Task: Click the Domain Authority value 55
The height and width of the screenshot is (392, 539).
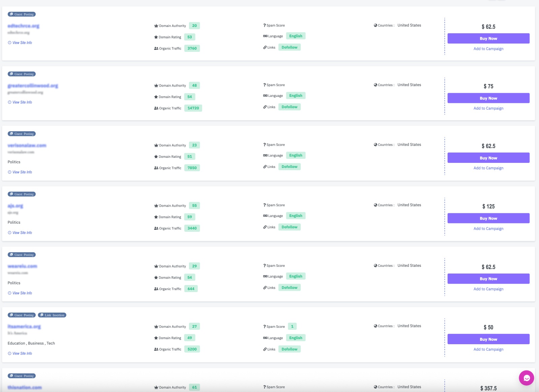Action: point(194,206)
